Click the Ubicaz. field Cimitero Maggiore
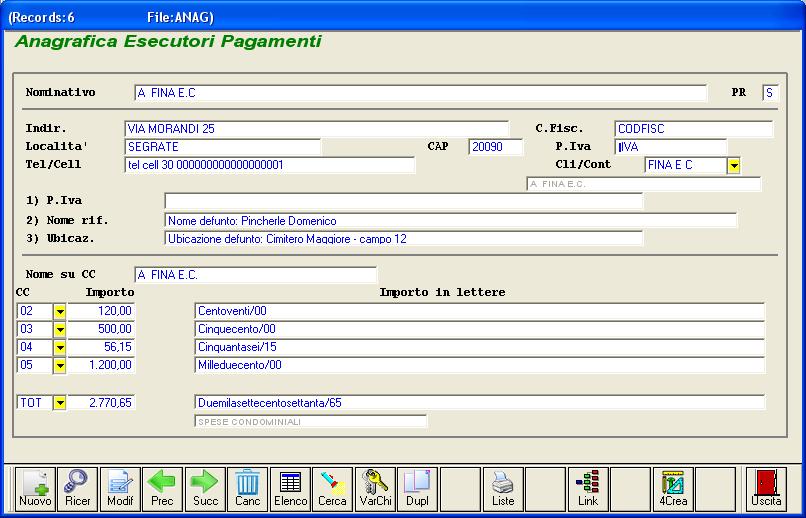The height and width of the screenshot is (518, 806). [x=404, y=239]
